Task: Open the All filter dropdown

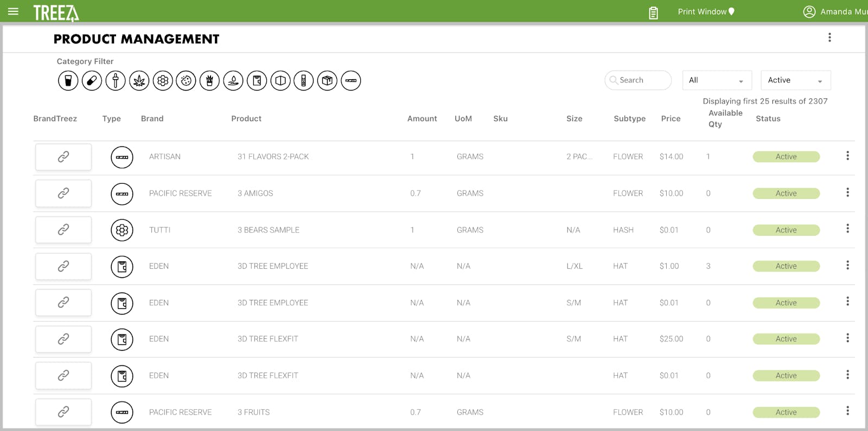Action: [x=717, y=80]
